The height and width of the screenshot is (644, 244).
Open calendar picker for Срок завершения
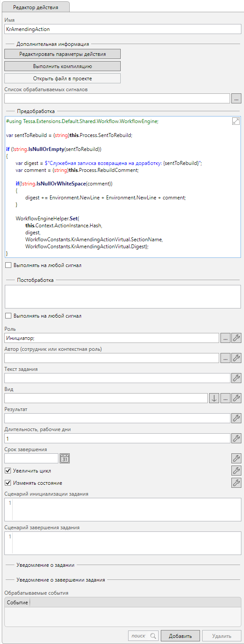click(65, 458)
